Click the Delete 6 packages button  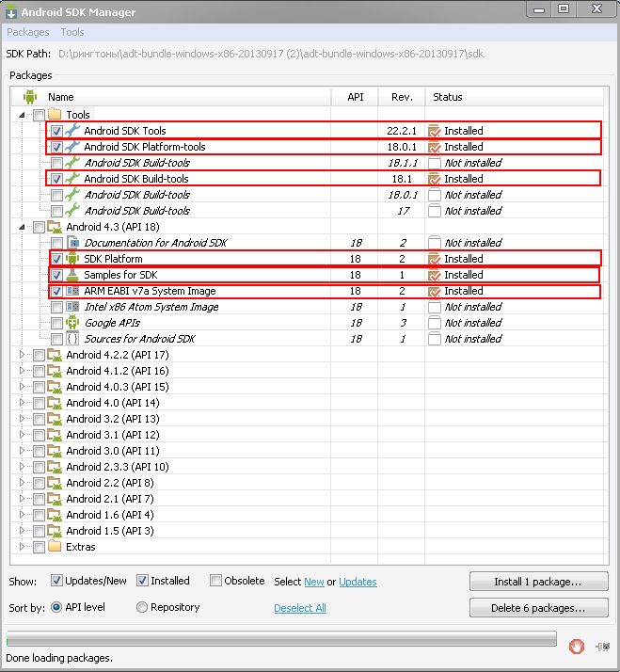coord(538,608)
